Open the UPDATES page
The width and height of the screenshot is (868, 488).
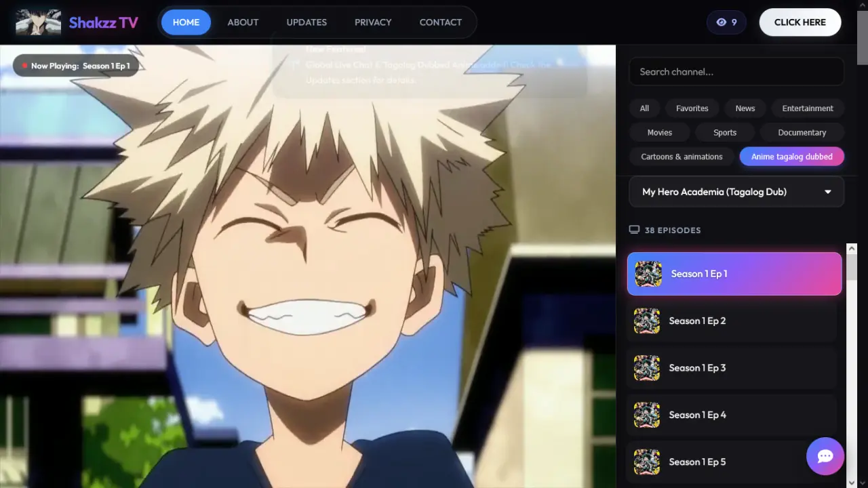point(307,22)
